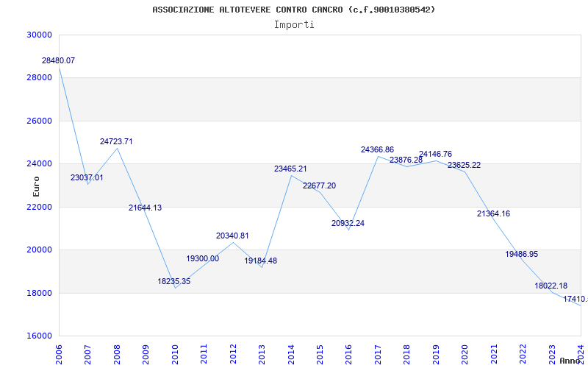Click the 2008 x-axis year
The image size is (588, 368).
click(x=117, y=354)
